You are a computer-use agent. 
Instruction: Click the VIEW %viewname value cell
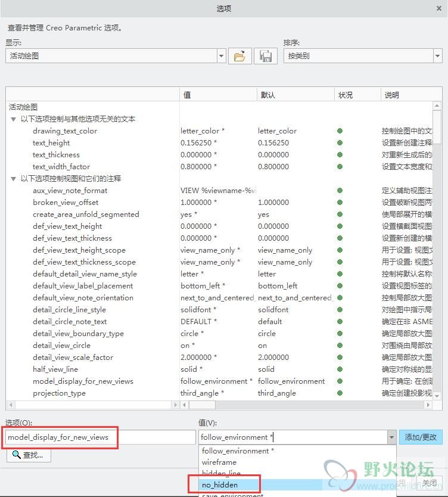218,191
